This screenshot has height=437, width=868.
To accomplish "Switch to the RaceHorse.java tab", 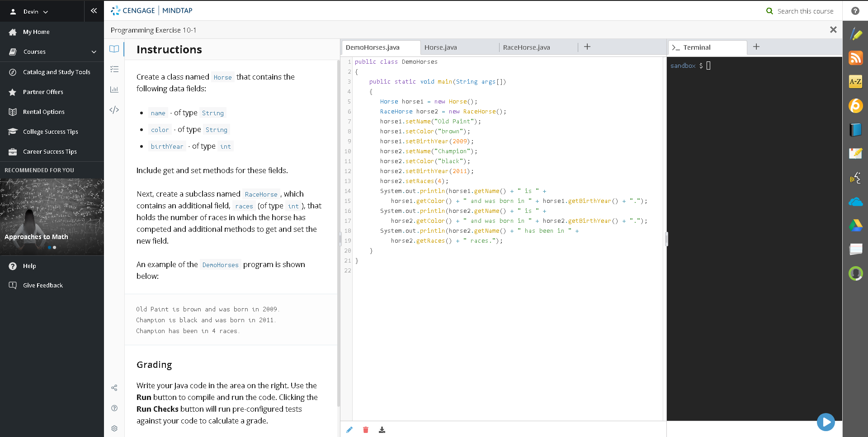I will tap(526, 47).
